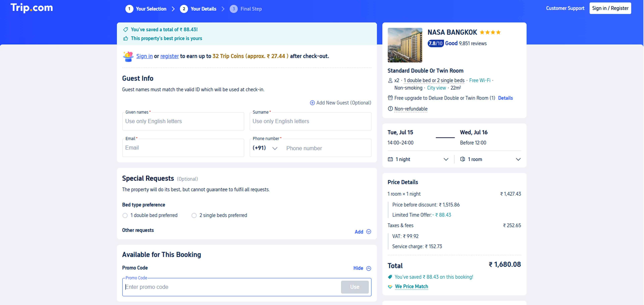Click the savings price tag icon
The image size is (644, 305).
tap(125, 30)
